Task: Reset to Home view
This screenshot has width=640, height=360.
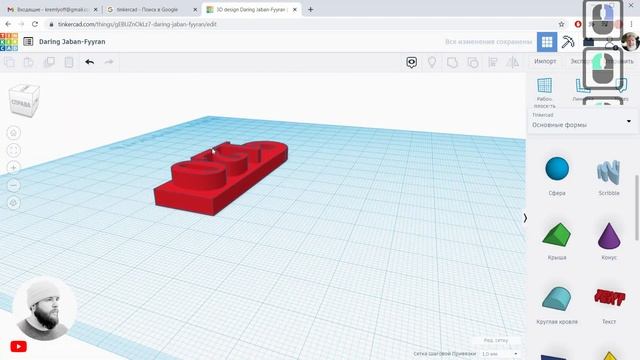Action: click(13, 133)
